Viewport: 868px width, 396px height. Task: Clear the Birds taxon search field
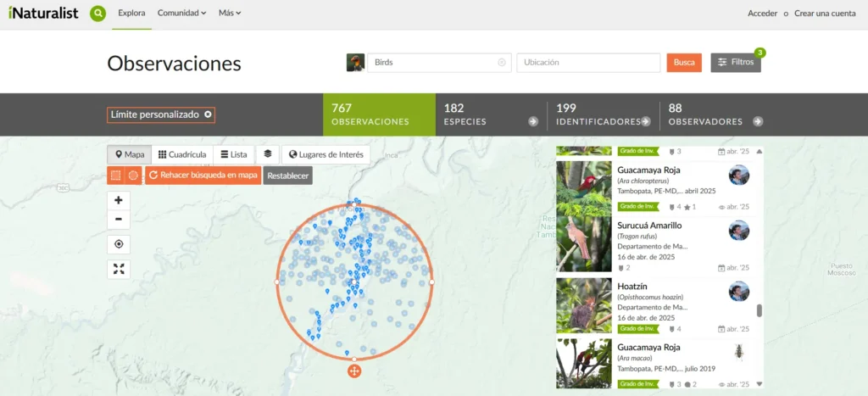click(x=501, y=63)
